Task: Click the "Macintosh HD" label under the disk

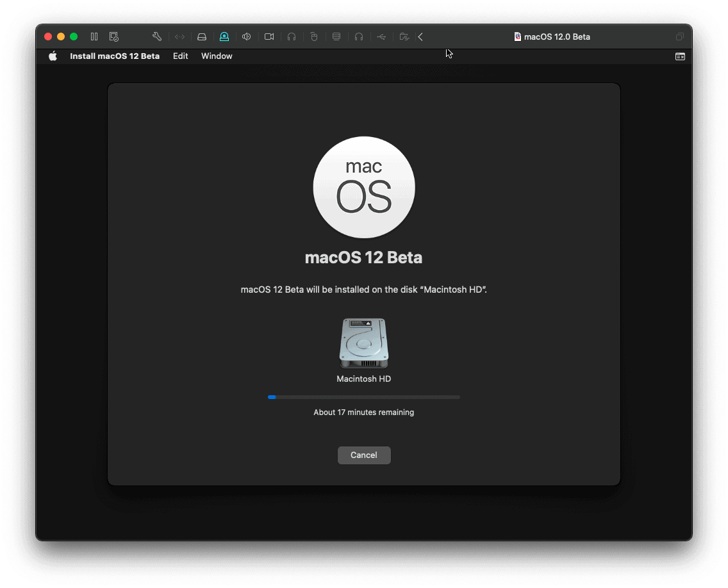Action: 364,379
